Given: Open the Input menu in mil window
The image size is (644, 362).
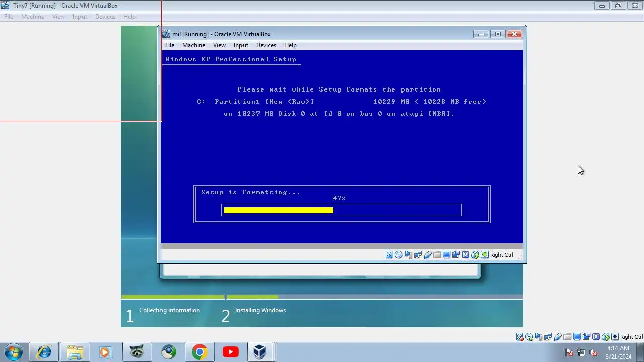Looking at the screenshot, I should pos(241,45).
